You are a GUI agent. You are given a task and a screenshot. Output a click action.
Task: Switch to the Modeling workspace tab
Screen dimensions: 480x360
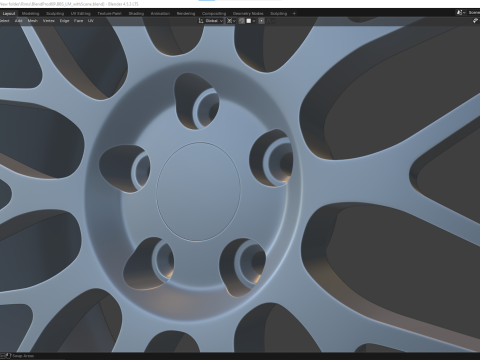[x=30, y=13]
